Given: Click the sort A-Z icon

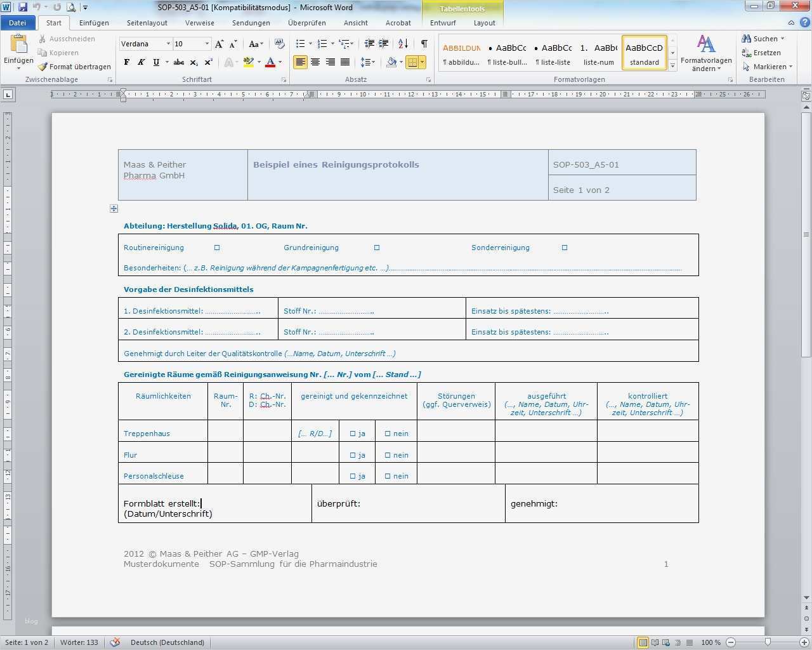Looking at the screenshot, I should (403, 44).
